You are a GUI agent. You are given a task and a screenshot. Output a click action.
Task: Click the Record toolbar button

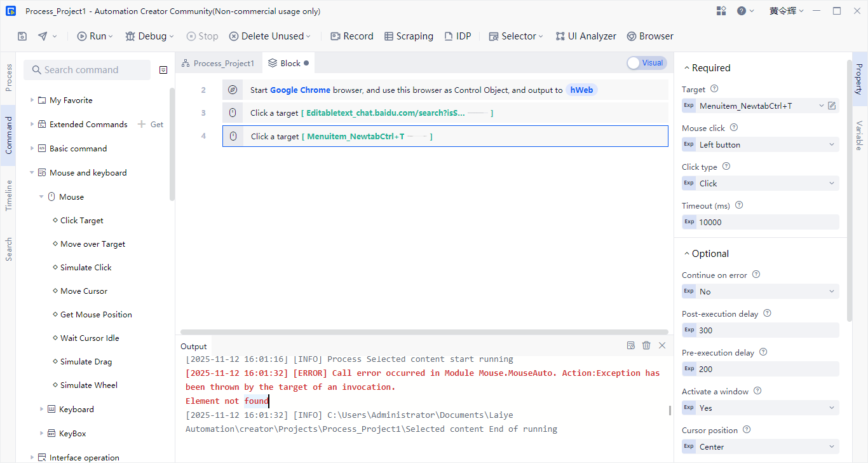point(352,36)
